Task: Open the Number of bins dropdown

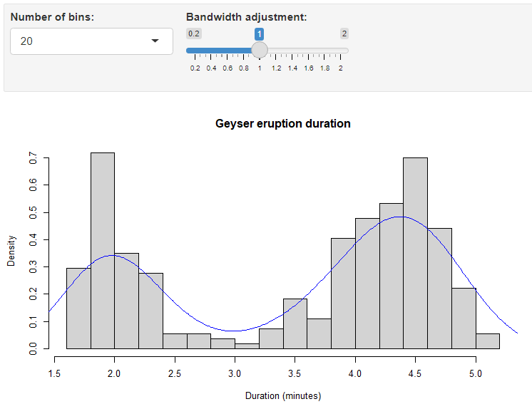Action: click(x=91, y=41)
